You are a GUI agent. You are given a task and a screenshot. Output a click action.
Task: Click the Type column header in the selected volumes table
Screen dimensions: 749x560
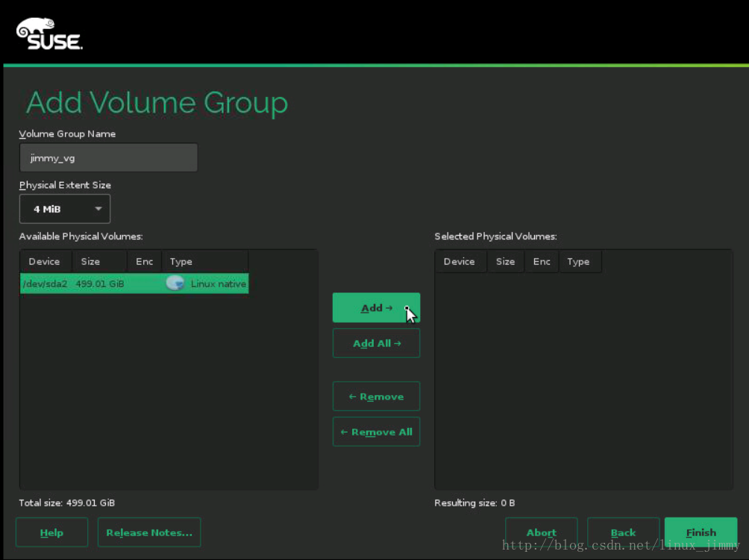click(x=580, y=262)
